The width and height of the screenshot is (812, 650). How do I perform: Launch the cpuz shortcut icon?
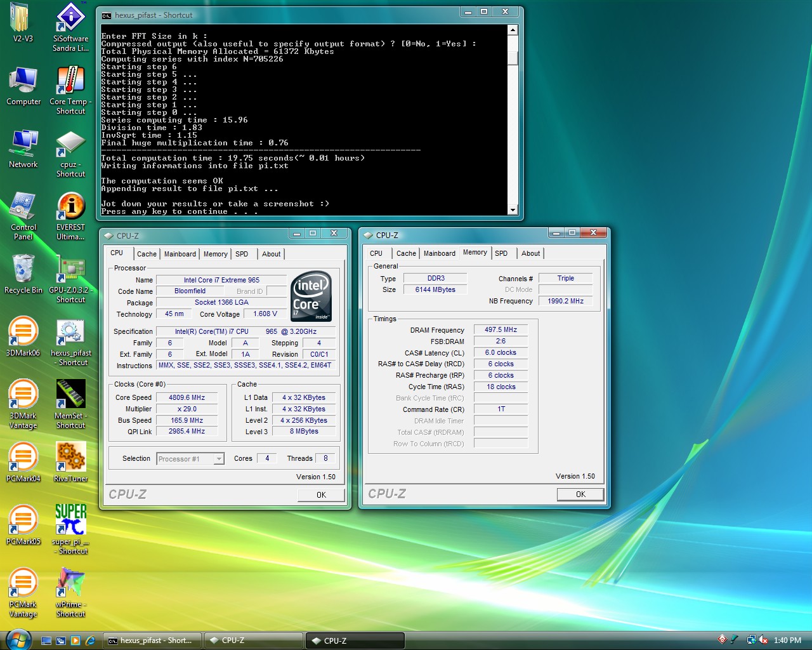tap(70, 153)
